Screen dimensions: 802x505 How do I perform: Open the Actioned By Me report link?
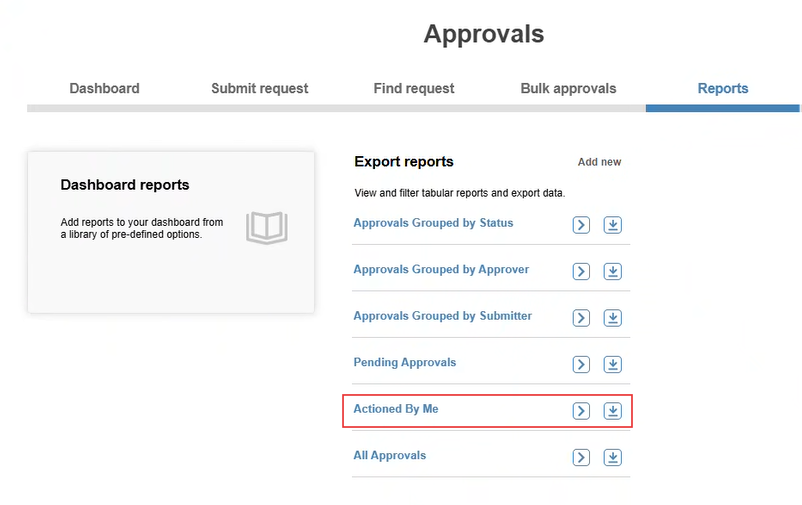396,409
